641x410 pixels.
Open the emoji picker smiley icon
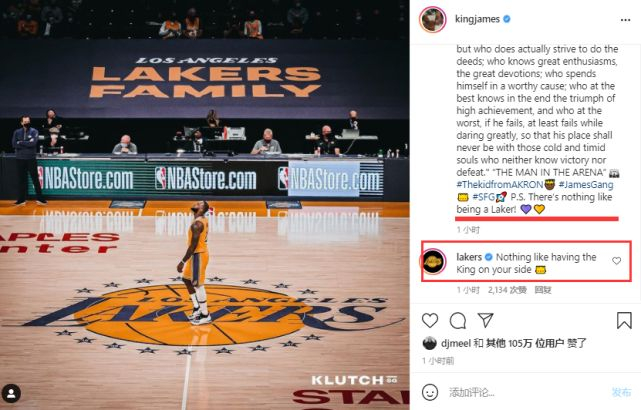pyautogui.click(x=430, y=392)
